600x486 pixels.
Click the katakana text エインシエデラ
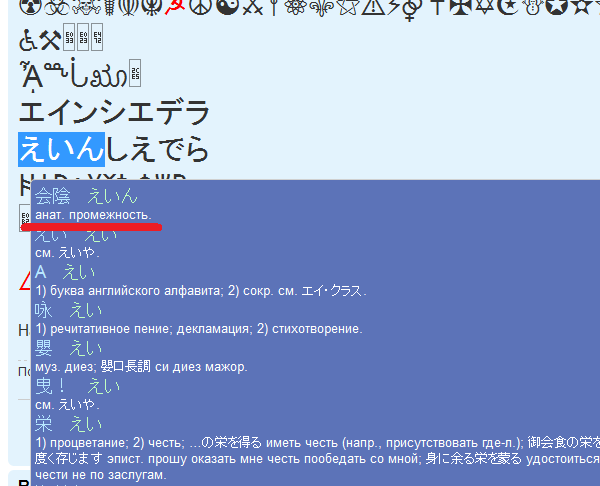tap(114, 112)
